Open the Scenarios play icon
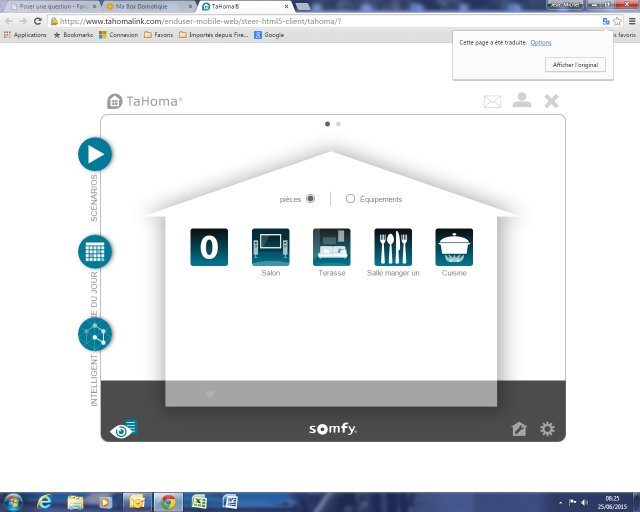 (95, 154)
